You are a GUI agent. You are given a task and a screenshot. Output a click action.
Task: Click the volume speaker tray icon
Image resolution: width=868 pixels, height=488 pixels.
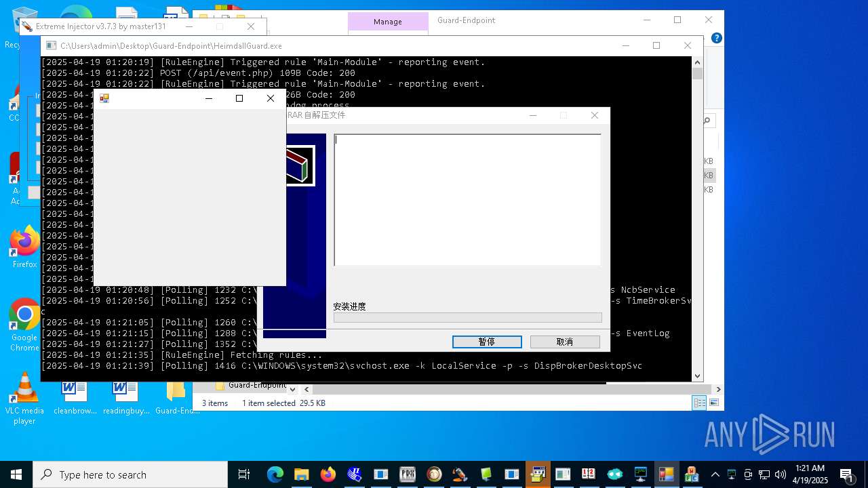point(780,474)
